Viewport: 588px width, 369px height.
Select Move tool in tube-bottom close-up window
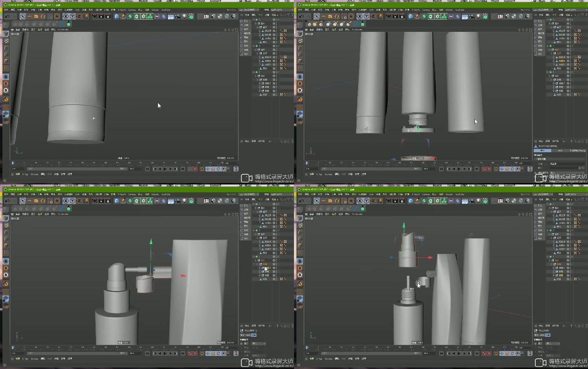(x=29, y=16)
